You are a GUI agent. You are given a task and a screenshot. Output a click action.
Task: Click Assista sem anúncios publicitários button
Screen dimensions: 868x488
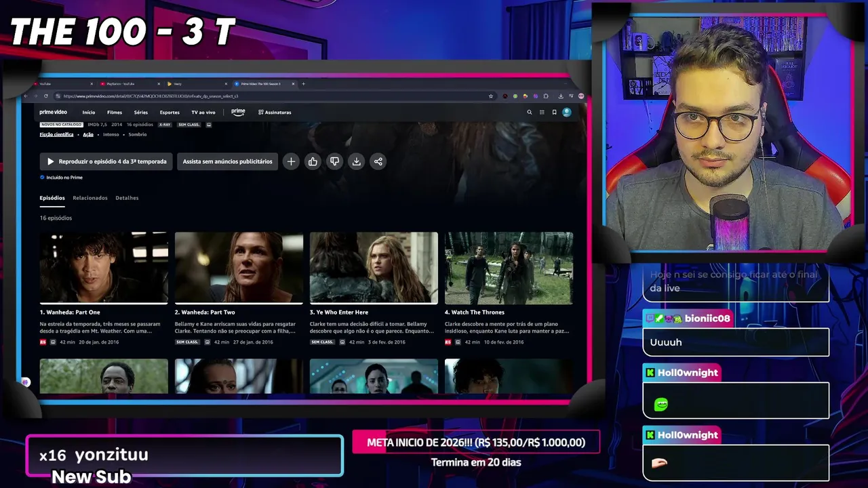click(x=227, y=161)
